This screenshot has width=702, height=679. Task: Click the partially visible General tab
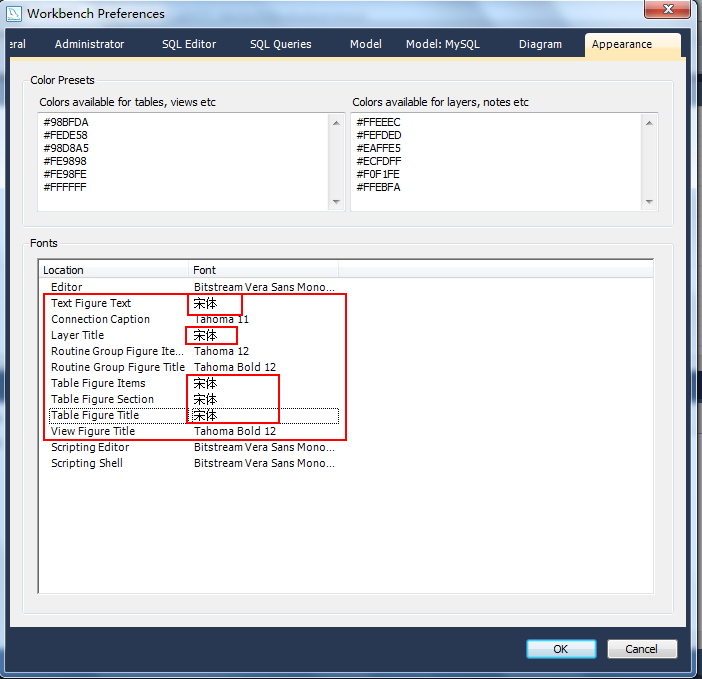click(x=17, y=44)
